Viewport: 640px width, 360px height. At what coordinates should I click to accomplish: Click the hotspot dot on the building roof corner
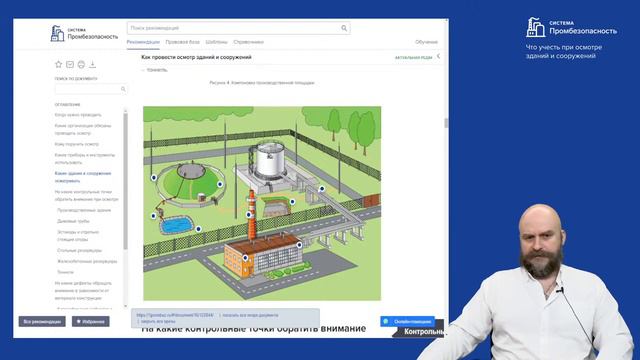click(299, 245)
